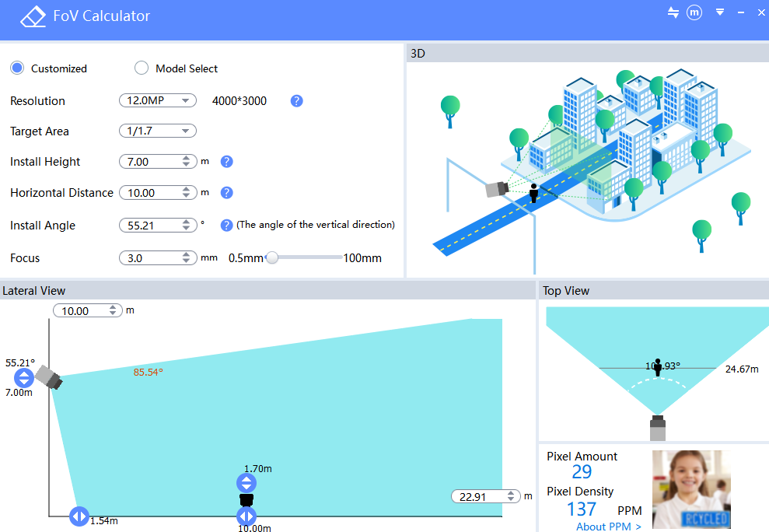Screen dimensions: 769x532
Task: Click the person height handle at 1.70m
Action: 246,484
